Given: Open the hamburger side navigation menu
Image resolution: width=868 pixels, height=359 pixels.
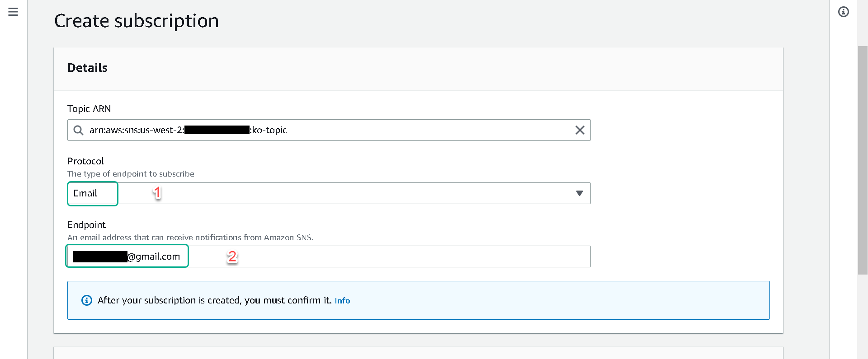Looking at the screenshot, I should (13, 12).
